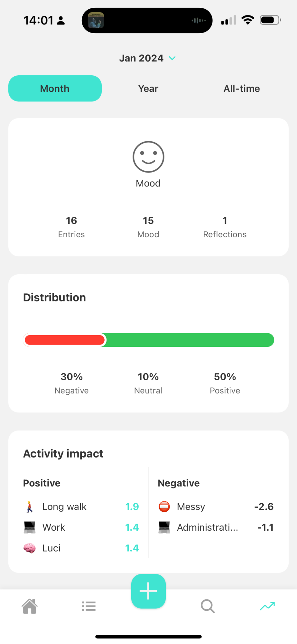The width and height of the screenshot is (297, 644).
Task: Tap the smiley Mood face icon
Action: tap(148, 157)
